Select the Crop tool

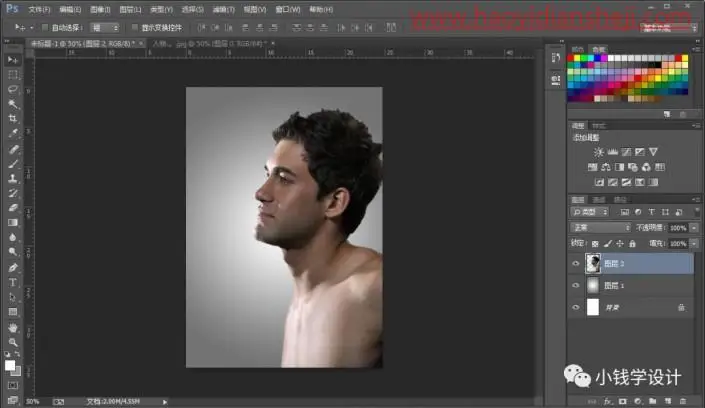click(x=13, y=119)
